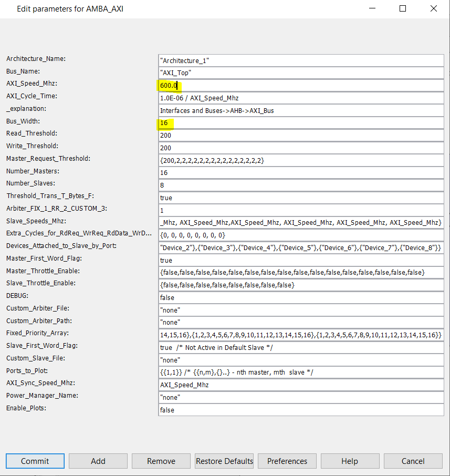The image size is (450, 476).
Task: Click the Enable_Plots: label
Action: (26, 408)
